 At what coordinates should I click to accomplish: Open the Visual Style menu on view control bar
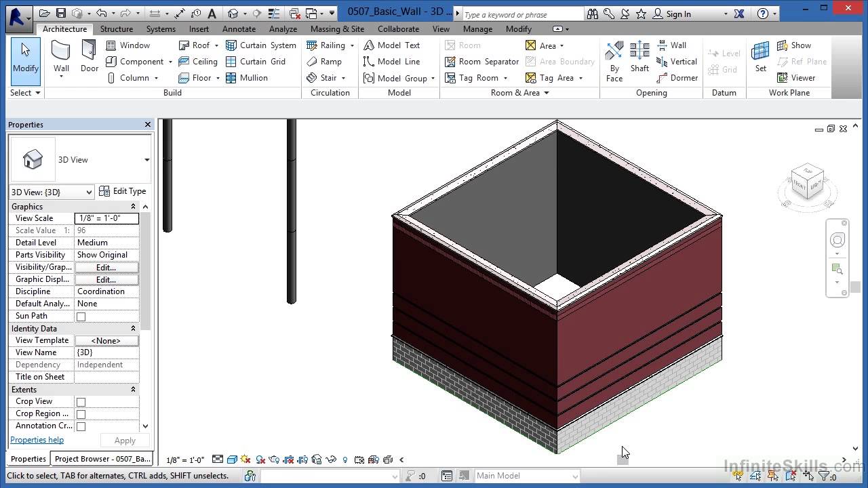point(232,460)
